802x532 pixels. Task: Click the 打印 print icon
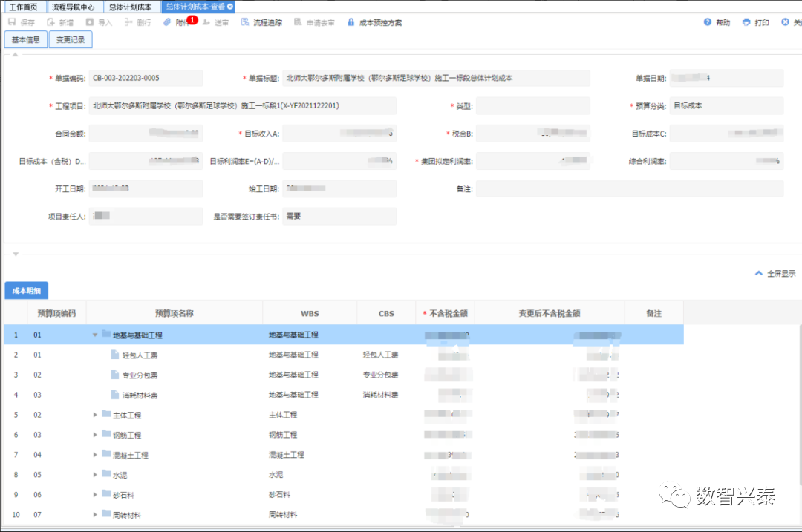[746, 23]
